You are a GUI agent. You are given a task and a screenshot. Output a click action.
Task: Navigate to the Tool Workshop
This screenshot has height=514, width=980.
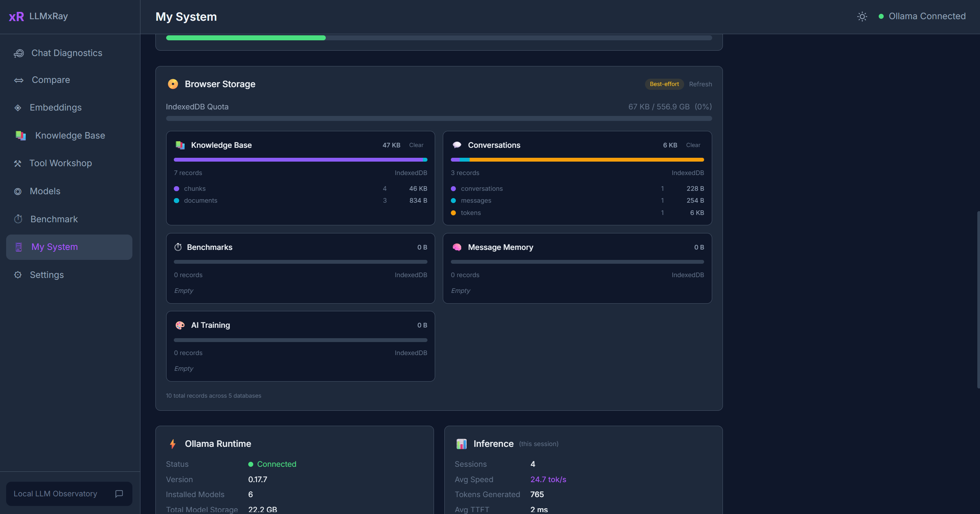pyautogui.click(x=60, y=163)
